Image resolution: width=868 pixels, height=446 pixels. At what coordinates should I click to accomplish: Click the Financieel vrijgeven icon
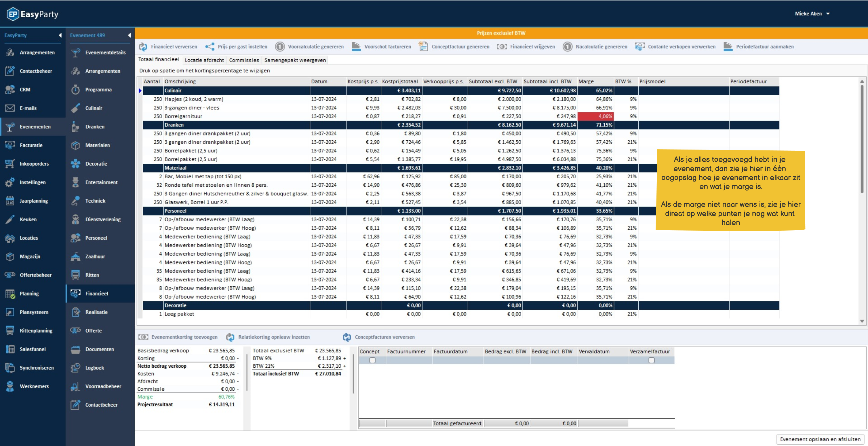tap(502, 47)
